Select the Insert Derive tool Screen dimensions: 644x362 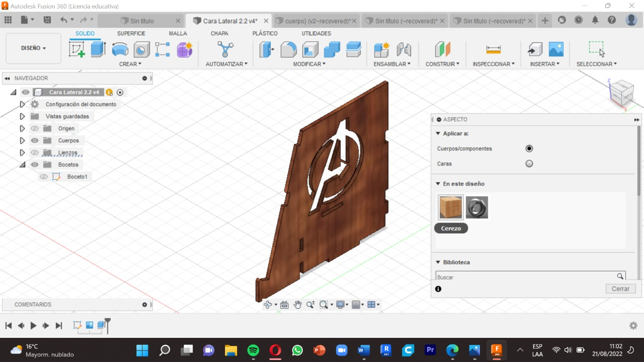pos(534,49)
